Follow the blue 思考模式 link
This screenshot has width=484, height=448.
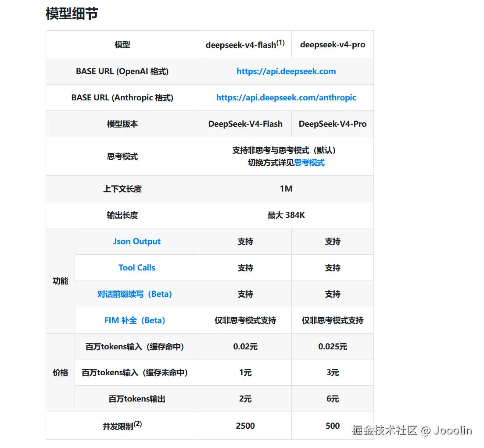pyautogui.click(x=309, y=163)
